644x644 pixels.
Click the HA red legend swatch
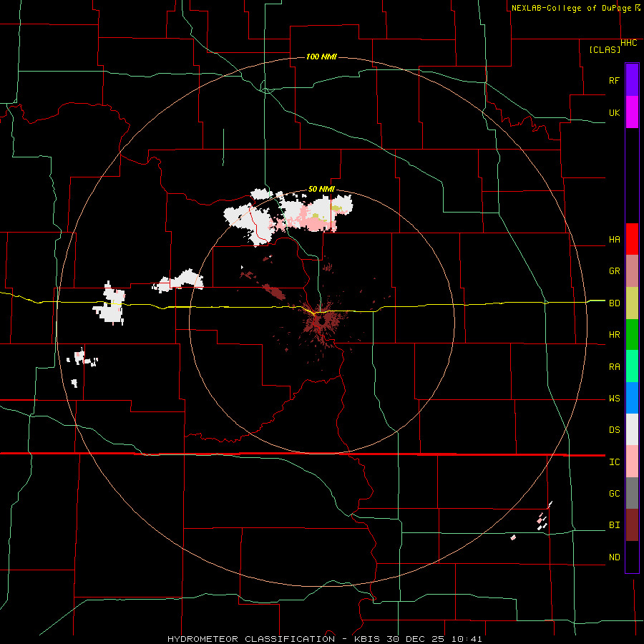pyautogui.click(x=632, y=239)
